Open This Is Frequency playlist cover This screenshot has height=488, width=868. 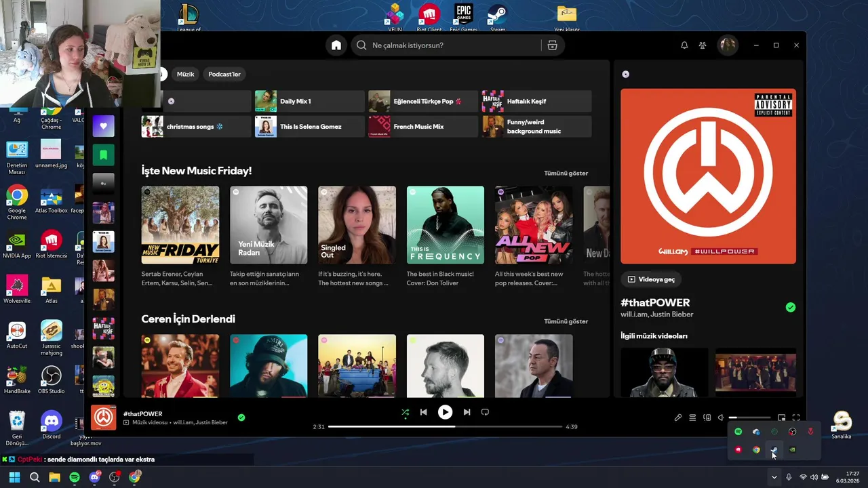click(x=446, y=225)
